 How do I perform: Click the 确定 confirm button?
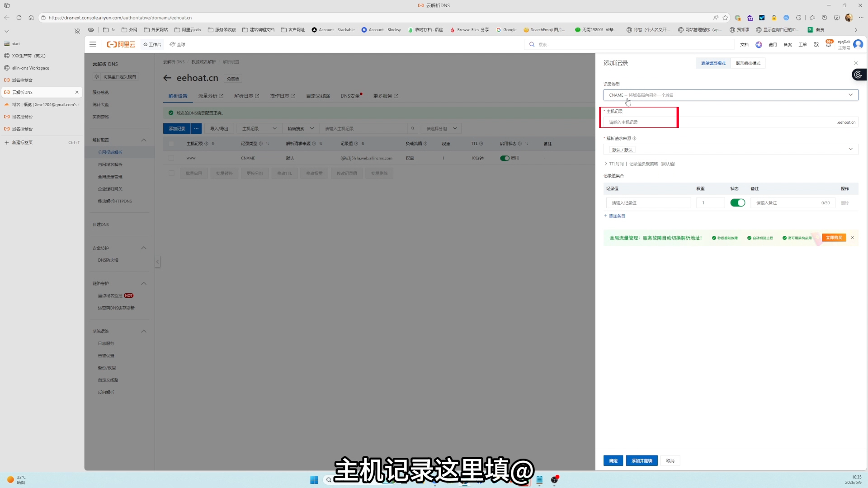(x=613, y=460)
